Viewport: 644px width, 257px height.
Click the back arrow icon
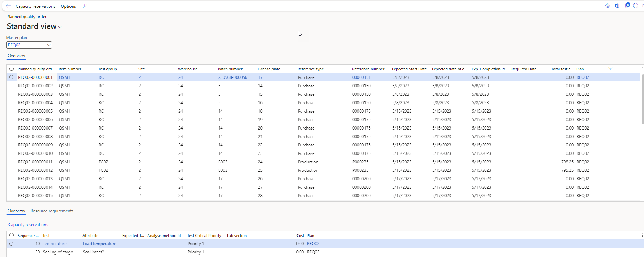(8, 6)
